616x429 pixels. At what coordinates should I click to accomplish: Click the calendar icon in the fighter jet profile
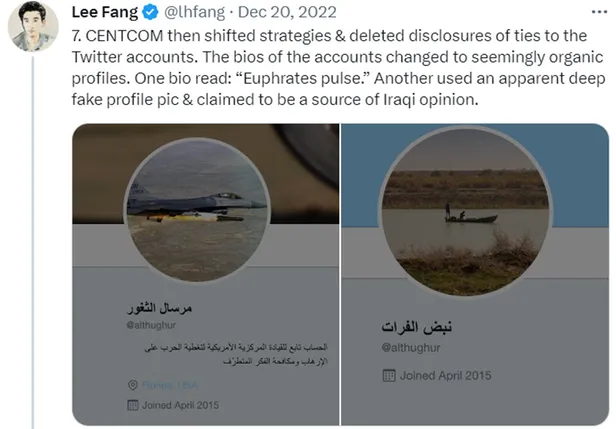click(132, 405)
